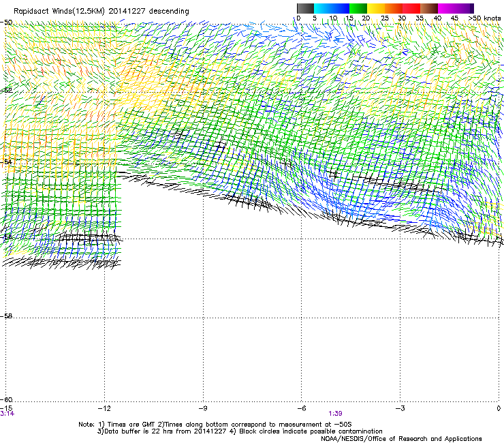Click the '-12' longitude axis label
The height and width of the screenshot is (443, 504).
click(x=104, y=408)
